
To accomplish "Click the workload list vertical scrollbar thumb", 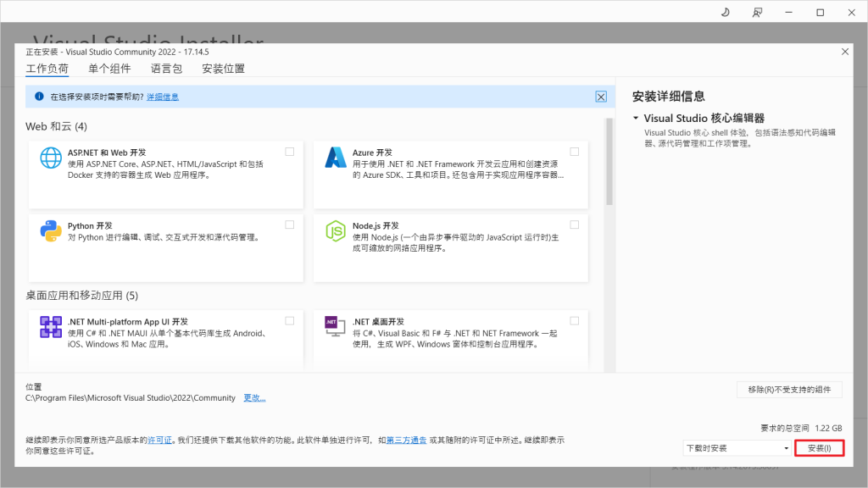I will [x=609, y=162].
